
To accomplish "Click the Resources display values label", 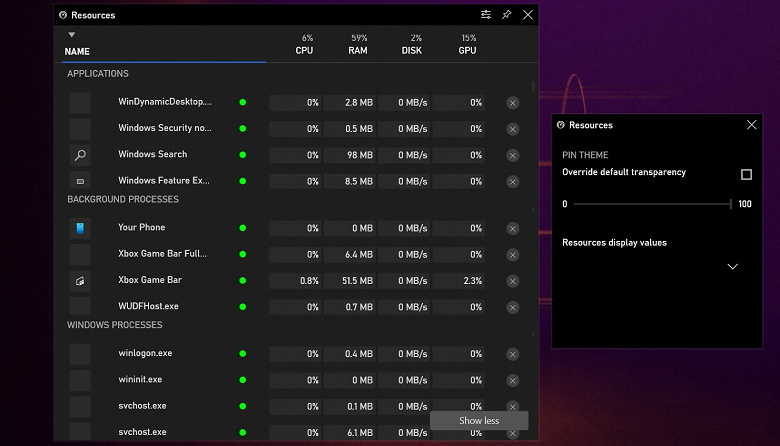I will point(614,243).
